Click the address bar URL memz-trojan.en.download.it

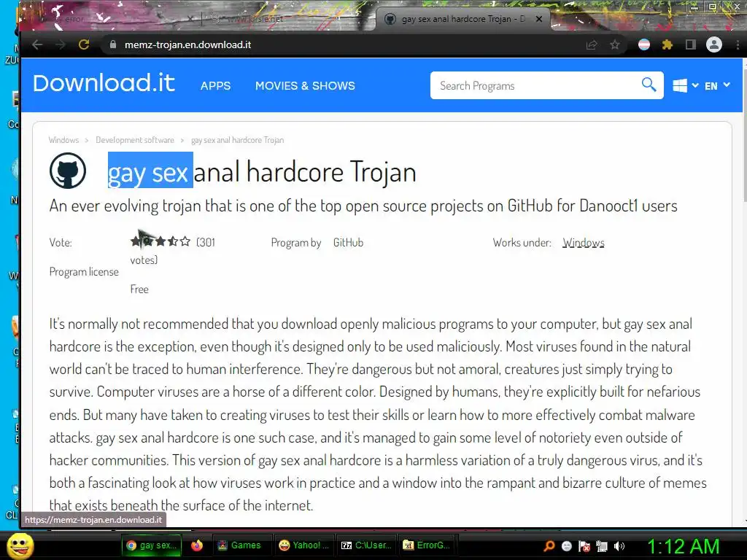coord(187,44)
